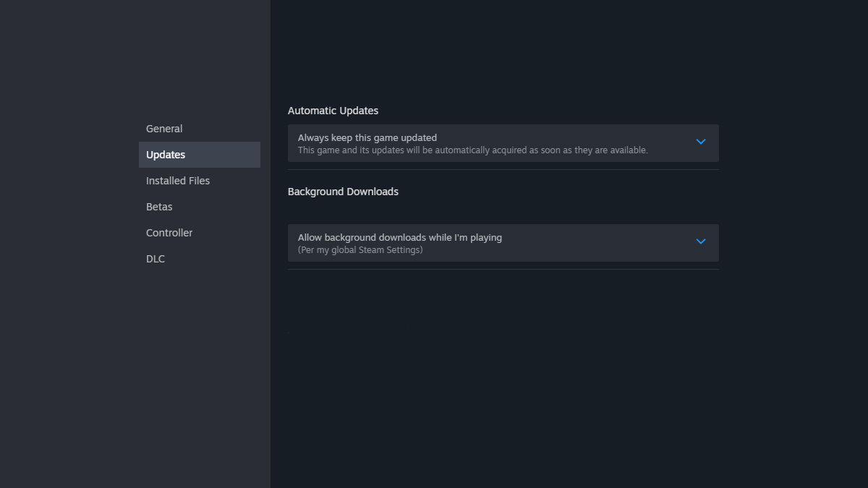The width and height of the screenshot is (868, 488).
Task: Click the 'Automatic Updates' section heading
Action: click(x=333, y=111)
